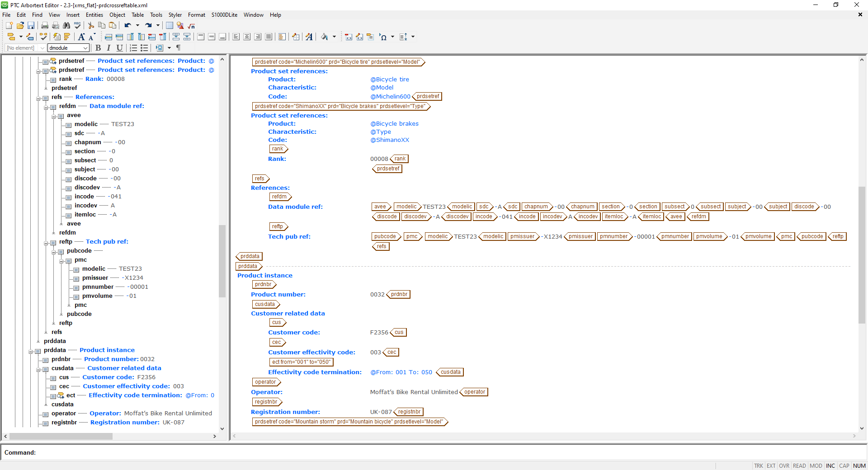Screen dimensions: 868x470
Task: Insert a special character with the Omega icon
Action: pyautogui.click(x=383, y=37)
